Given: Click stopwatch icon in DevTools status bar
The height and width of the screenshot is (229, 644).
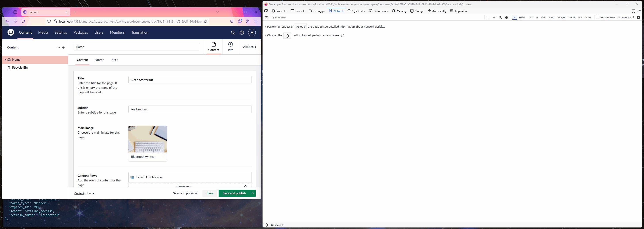Looking at the screenshot, I should click(x=266, y=225).
